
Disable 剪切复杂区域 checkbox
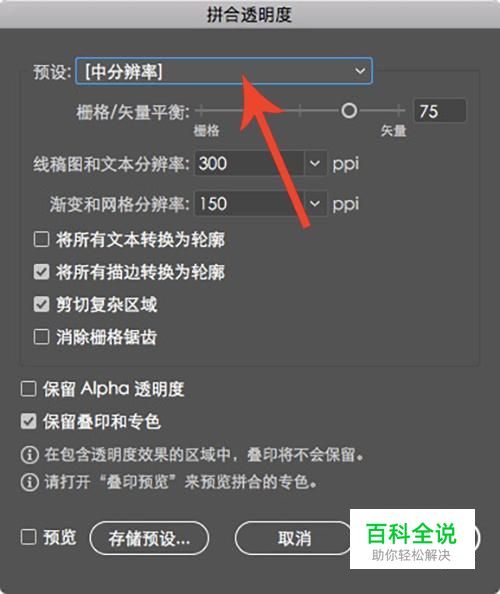point(41,305)
